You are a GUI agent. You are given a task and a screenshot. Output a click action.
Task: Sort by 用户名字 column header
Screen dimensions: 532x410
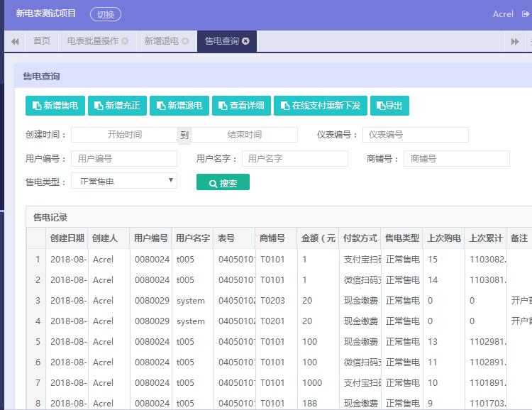(193, 238)
